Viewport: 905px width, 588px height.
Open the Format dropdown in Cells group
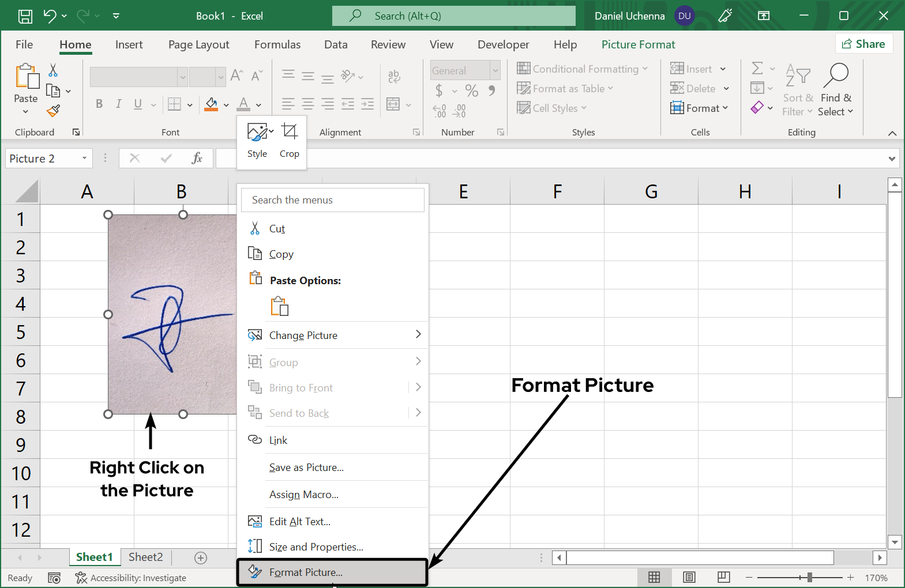coord(699,108)
